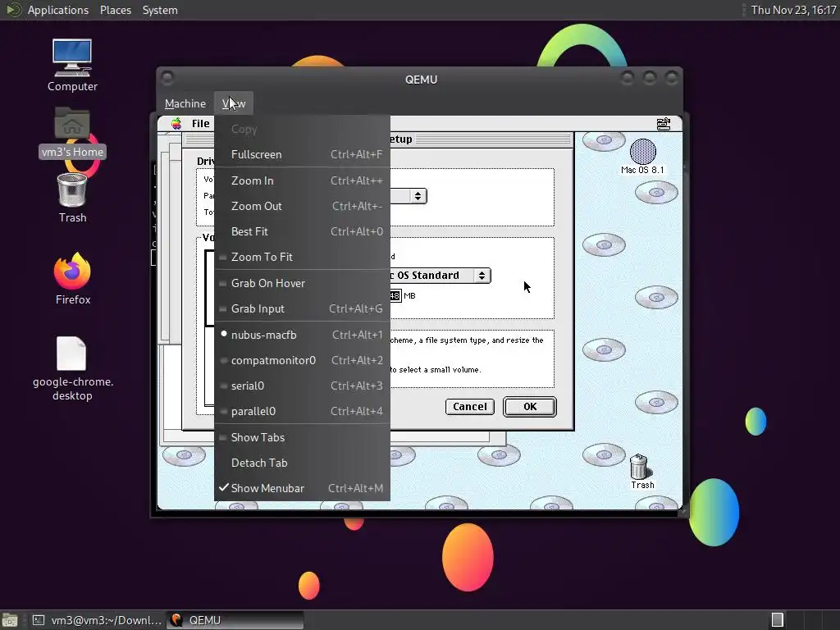840x630 pixels.
Task: Select compatmonitor0 console radio item
Action: pos(302,360)
